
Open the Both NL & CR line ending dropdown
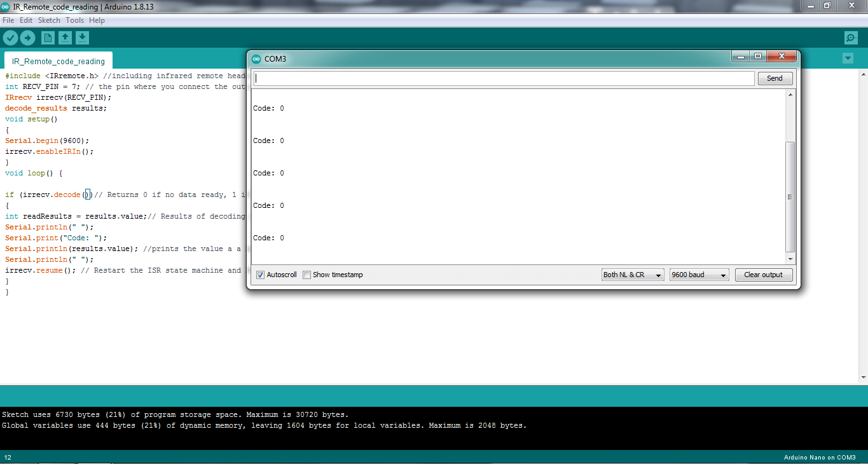(633, 275)
